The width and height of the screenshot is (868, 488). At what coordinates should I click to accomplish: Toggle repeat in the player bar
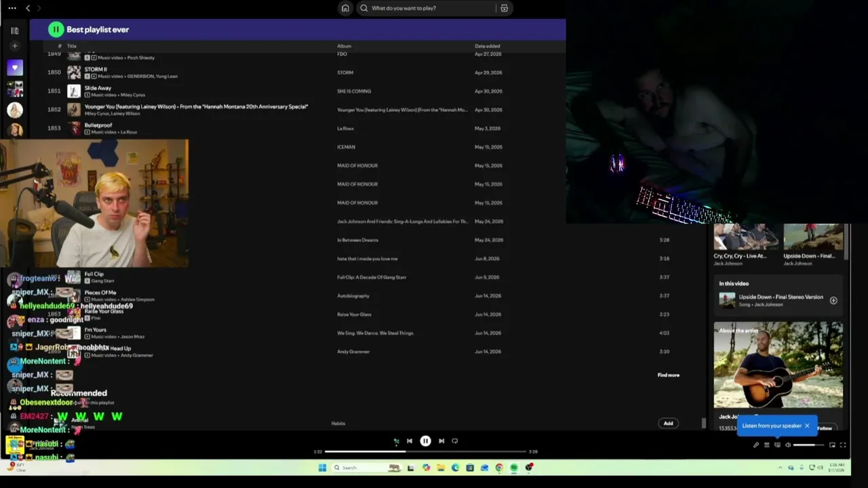(454, 441)
